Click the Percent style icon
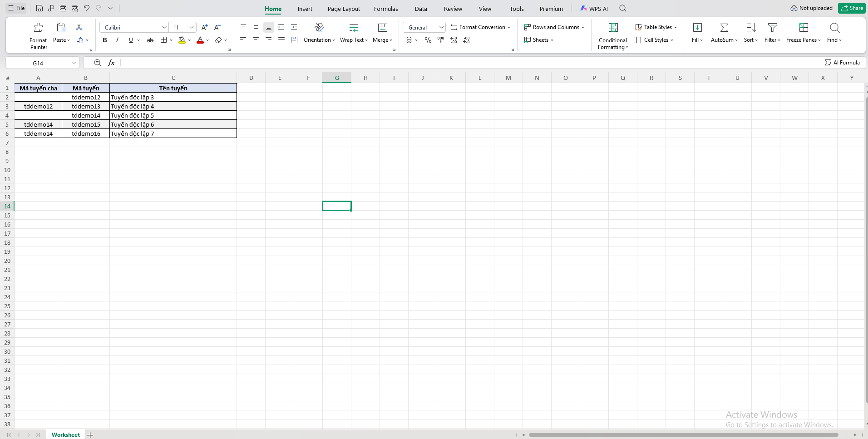 point(428,40)
